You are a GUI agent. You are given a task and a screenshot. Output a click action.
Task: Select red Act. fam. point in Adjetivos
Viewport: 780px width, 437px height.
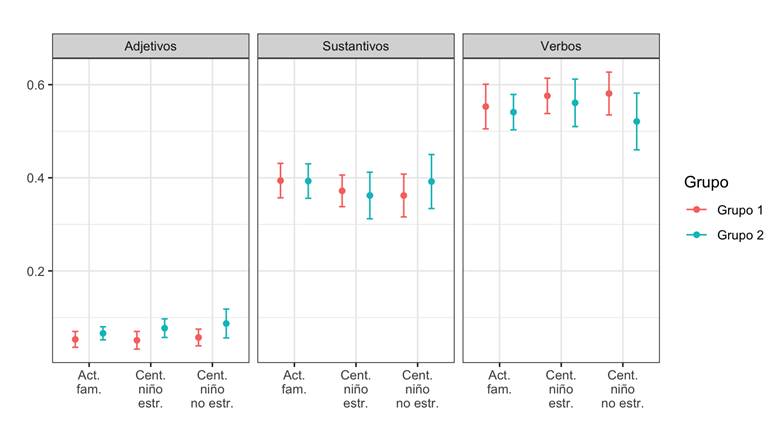[x=75, y=340]
